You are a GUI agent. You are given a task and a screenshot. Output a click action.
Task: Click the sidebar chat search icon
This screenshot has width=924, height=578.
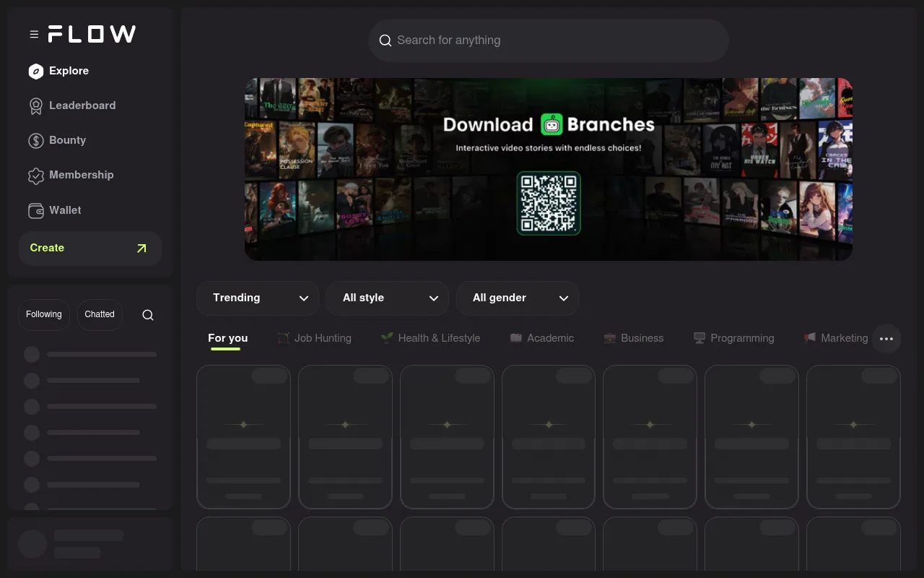click(x=148, y=315)
